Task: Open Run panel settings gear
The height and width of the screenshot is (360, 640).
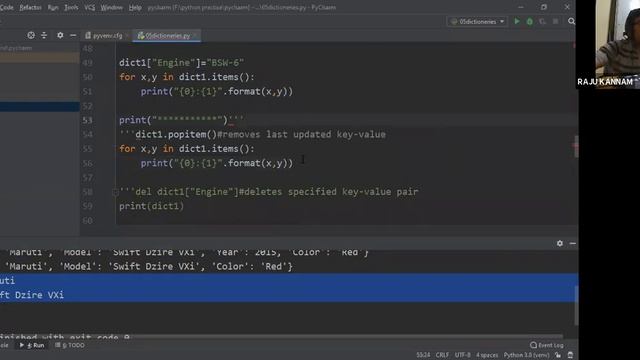Action: 560,243
